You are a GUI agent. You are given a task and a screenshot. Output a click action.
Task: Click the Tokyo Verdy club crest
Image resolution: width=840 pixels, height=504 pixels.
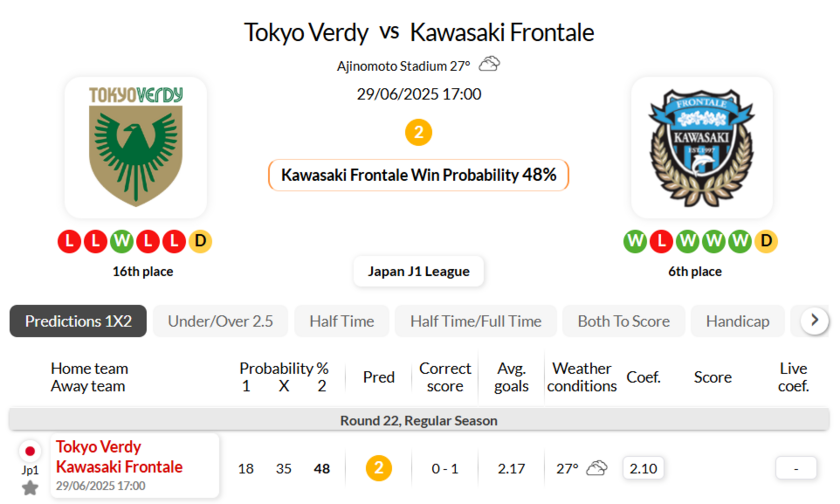tap(136, 147)
